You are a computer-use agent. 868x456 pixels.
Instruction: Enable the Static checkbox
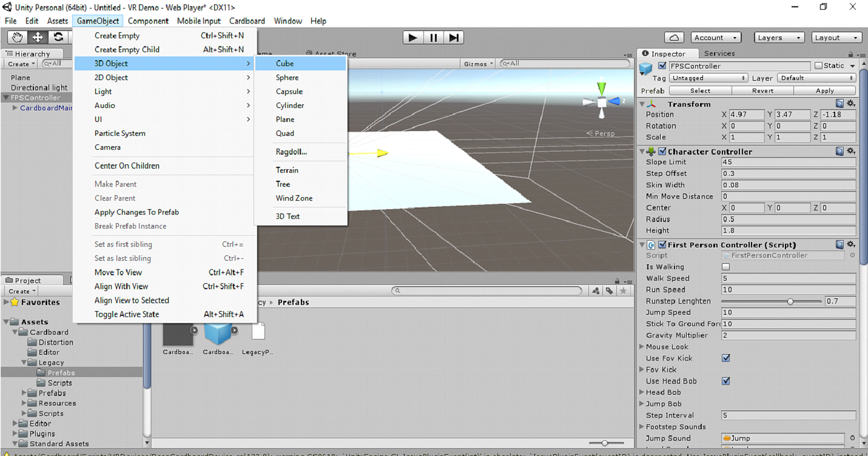pos(818,66)
